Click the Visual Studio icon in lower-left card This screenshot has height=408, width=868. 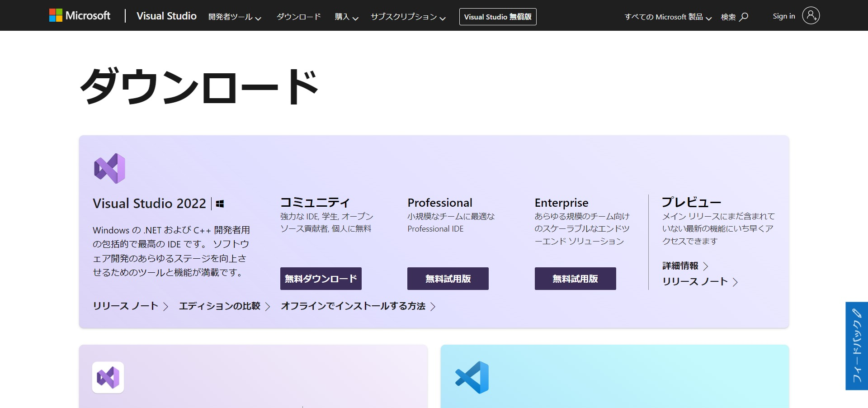[108, 377]
